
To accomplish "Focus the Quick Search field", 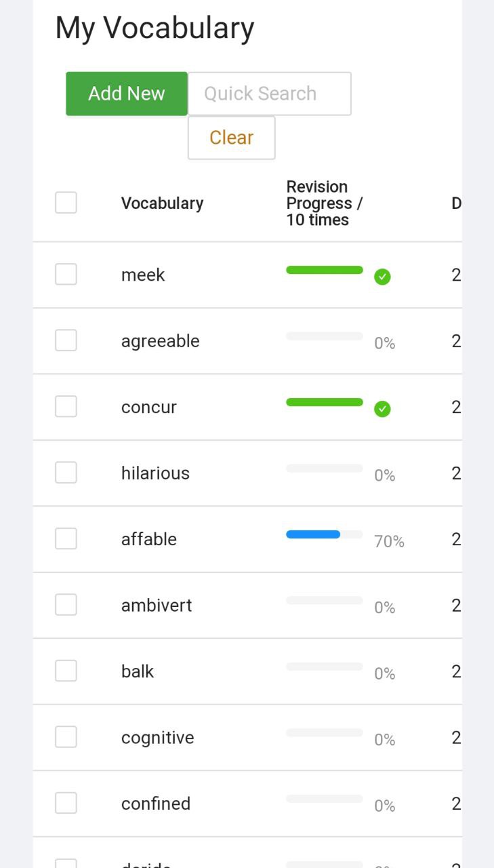I will pyautogui.click(x=270, y=94).
